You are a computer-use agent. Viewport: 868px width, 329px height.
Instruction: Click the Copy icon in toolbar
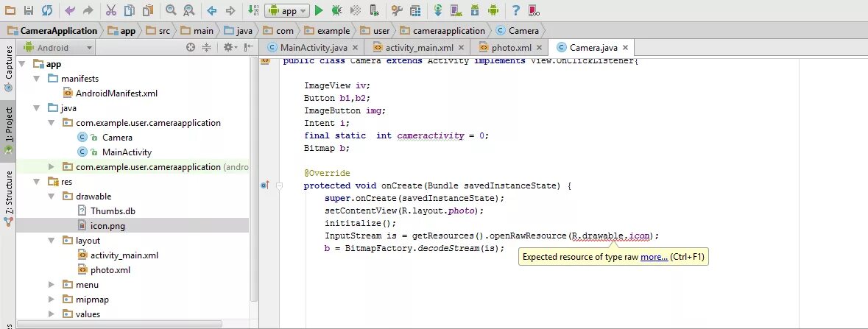tap(129, 10)
